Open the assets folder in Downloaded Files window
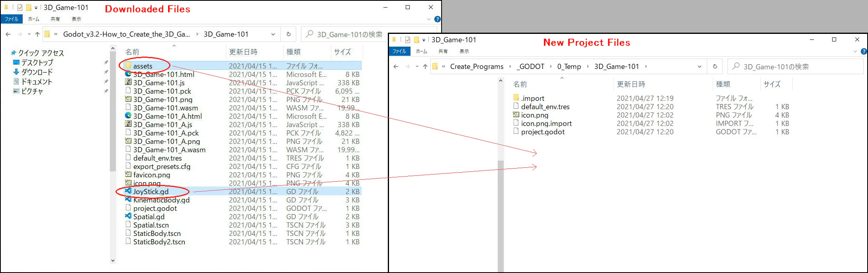The width and height of the screenshot is (868, 273). pos(143,66)
